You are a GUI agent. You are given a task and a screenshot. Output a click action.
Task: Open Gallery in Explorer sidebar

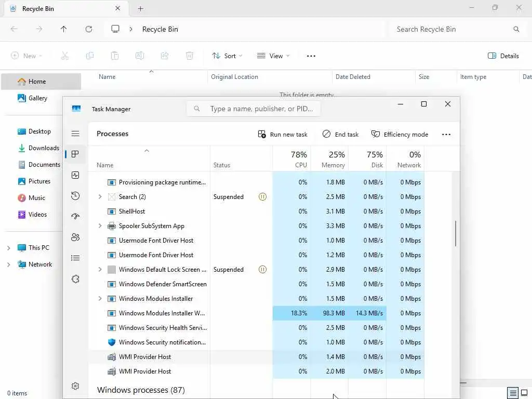pyautogui.click(x=33, y=98)
